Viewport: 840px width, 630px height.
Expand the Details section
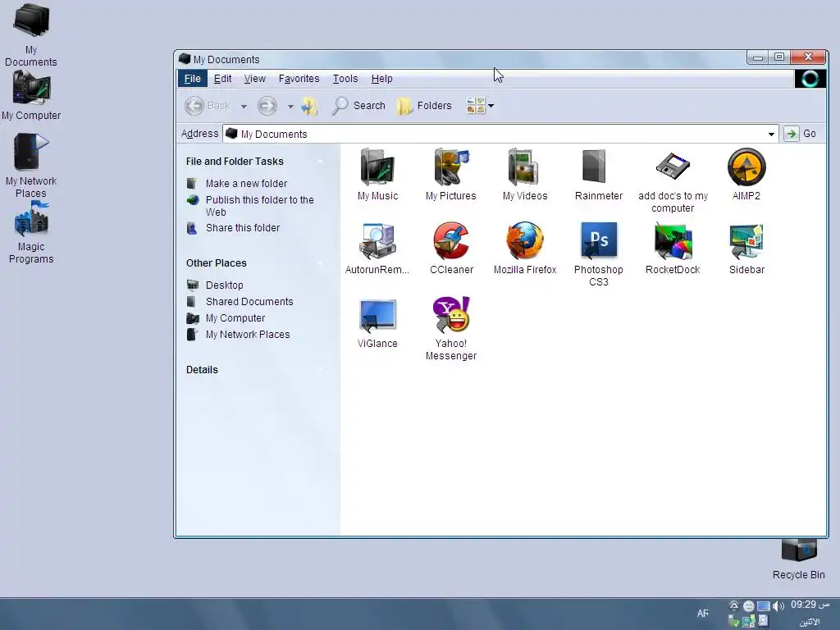click(320, 370)
